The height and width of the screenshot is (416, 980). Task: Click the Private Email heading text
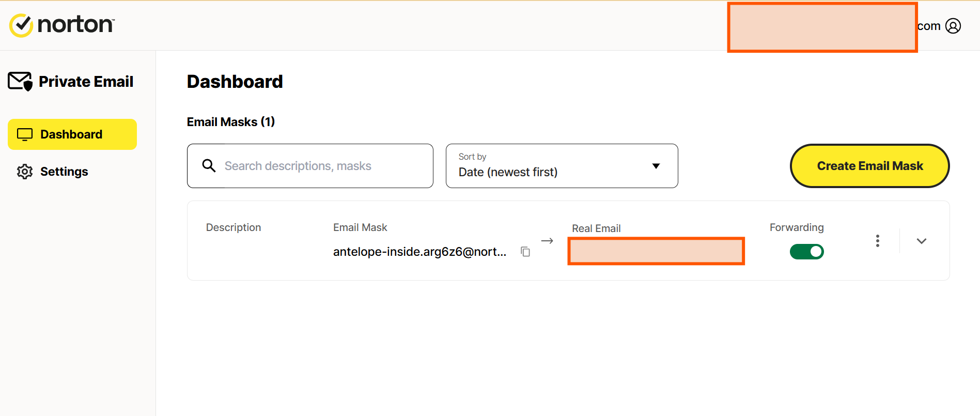86,82
